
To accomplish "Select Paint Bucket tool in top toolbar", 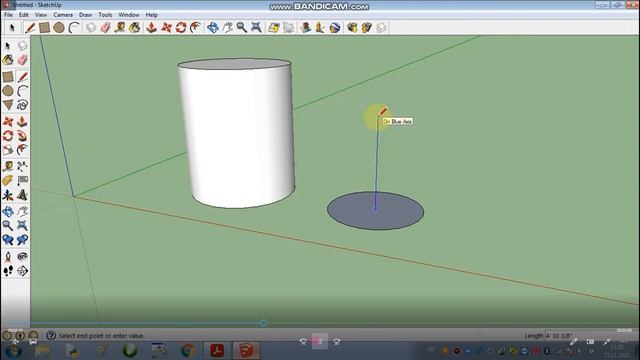I will [135, 27].
